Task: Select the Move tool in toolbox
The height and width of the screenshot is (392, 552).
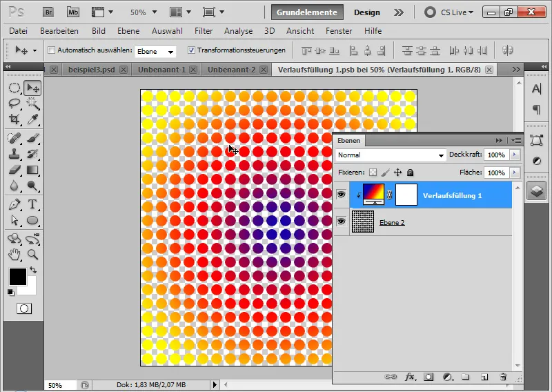Action: point(32,88)
